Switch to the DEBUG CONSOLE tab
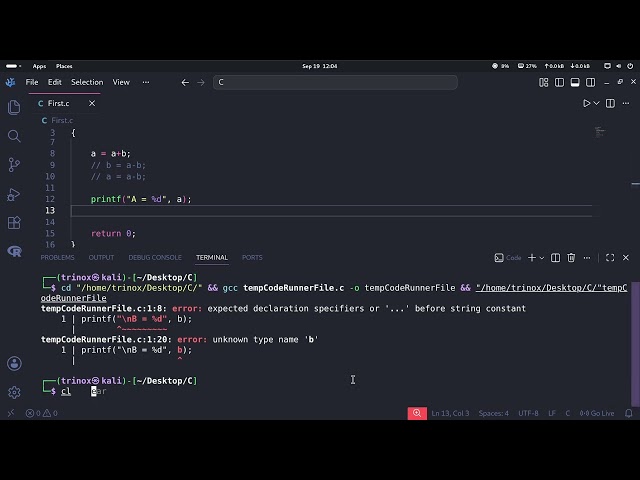The width and height of the screenshot is (640, 480). 155,258
